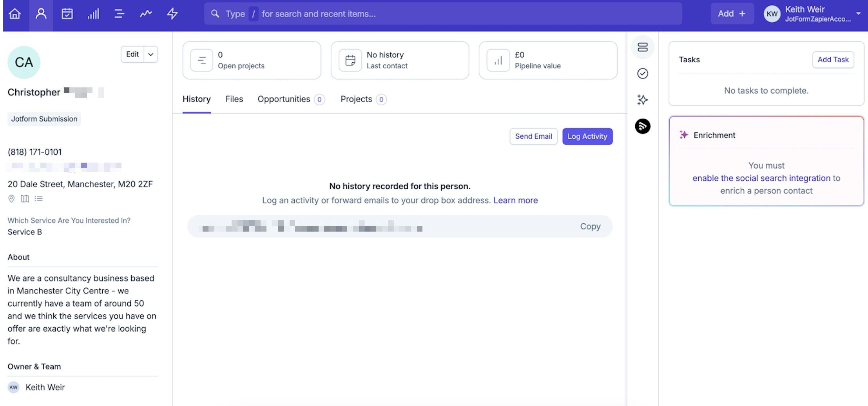The height and width of the screenshot is (406, 868).
Task: Follow the Learn more link
Action: click(515, 200)
